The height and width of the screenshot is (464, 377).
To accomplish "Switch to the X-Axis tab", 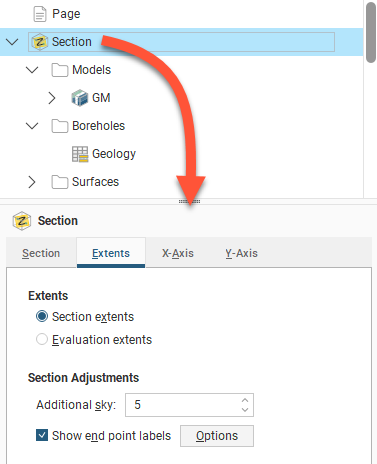I will click(x=178, y=253).
